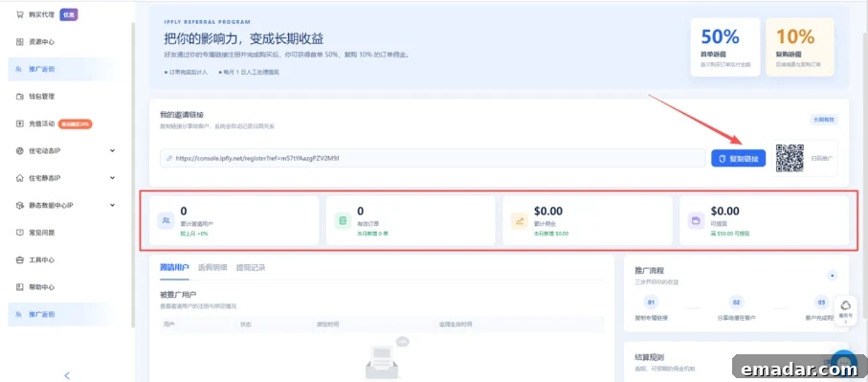
Task: Click the 累计佣金 orange chart icon
Action: [520, 220]
